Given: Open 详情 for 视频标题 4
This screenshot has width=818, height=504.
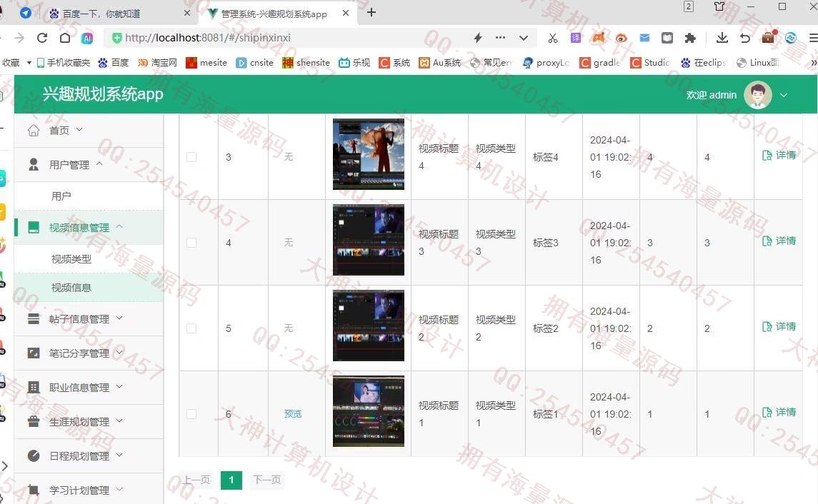Looking at the screenshot, I should point(779,155).
